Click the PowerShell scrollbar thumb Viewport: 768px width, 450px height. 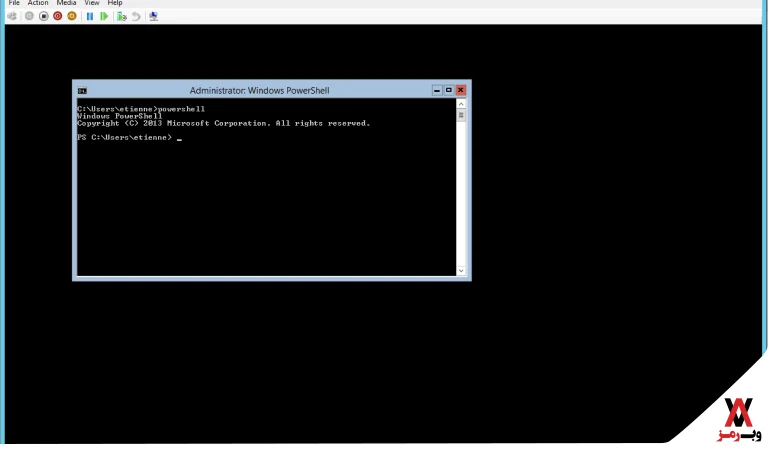tap(461, 116)
